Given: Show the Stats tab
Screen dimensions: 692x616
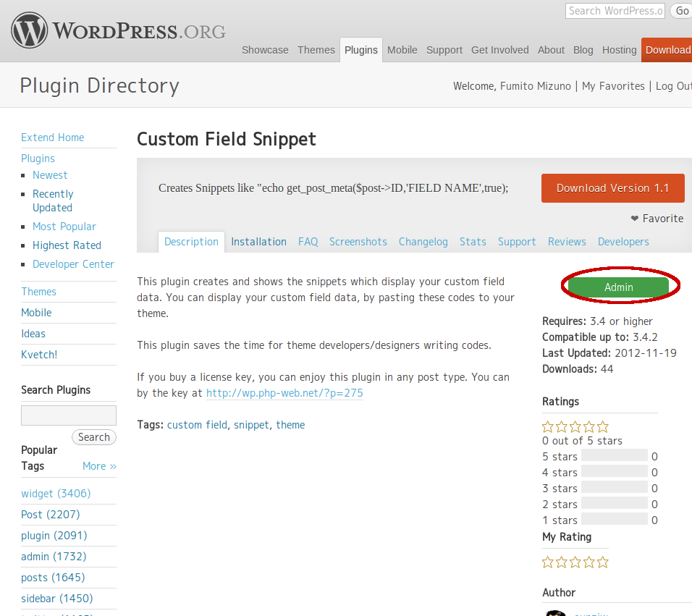Looking at the screenshot, I should point(473,242).
